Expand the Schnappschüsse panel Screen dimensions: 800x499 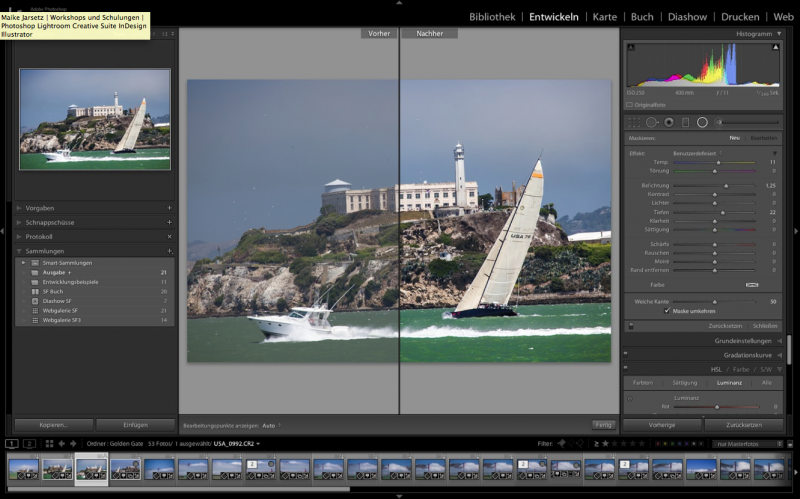coord(51,222)
